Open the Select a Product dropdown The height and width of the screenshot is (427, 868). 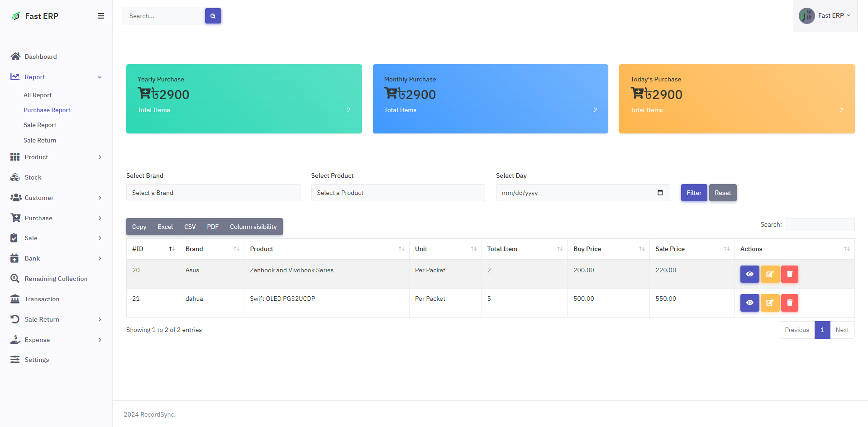click(x=397, y=193)
